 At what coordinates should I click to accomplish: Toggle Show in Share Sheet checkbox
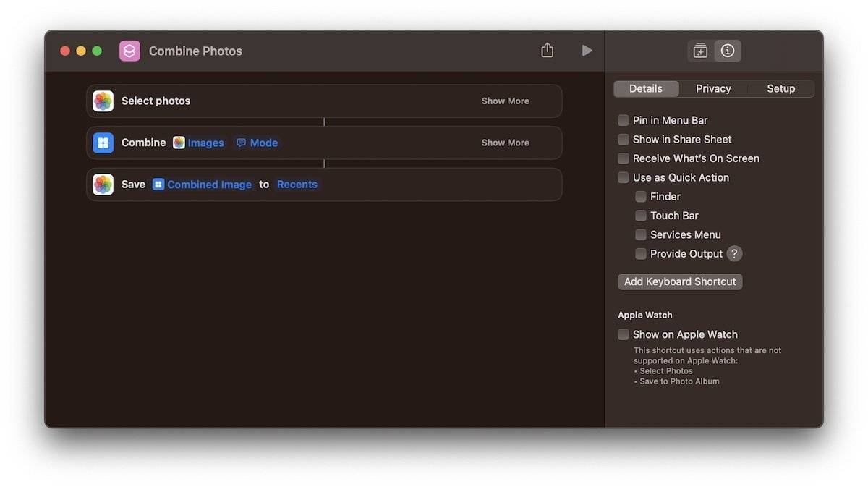coord(623,140)
